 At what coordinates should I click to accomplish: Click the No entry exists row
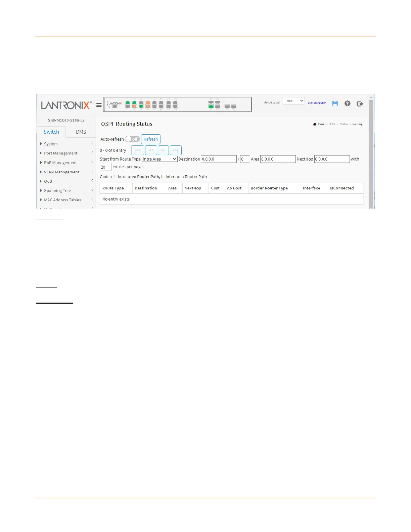click(231, 199)
